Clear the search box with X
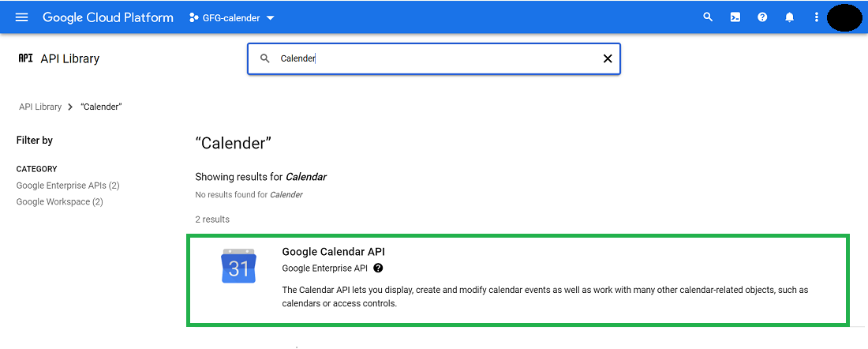 tap(608, 58)
